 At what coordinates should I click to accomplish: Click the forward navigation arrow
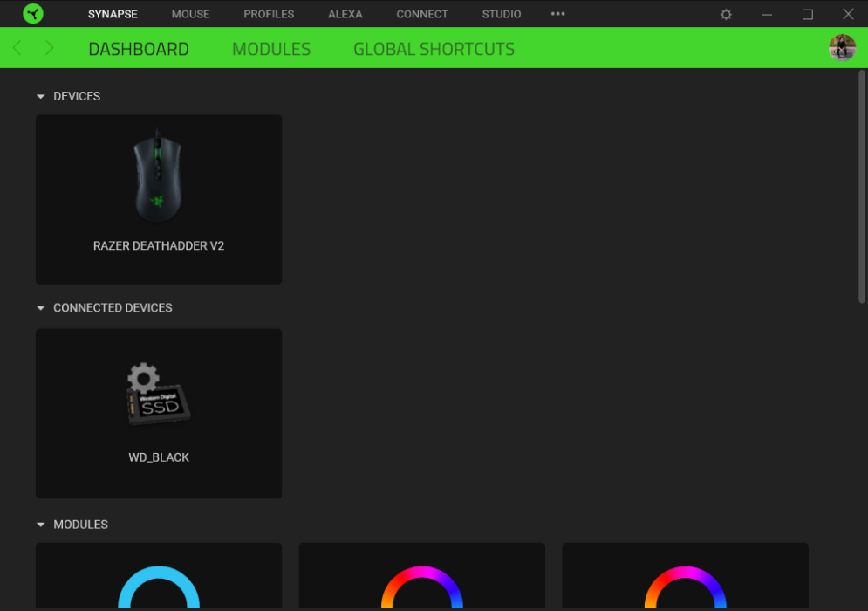pyautogui.click(x=50, y=47)
